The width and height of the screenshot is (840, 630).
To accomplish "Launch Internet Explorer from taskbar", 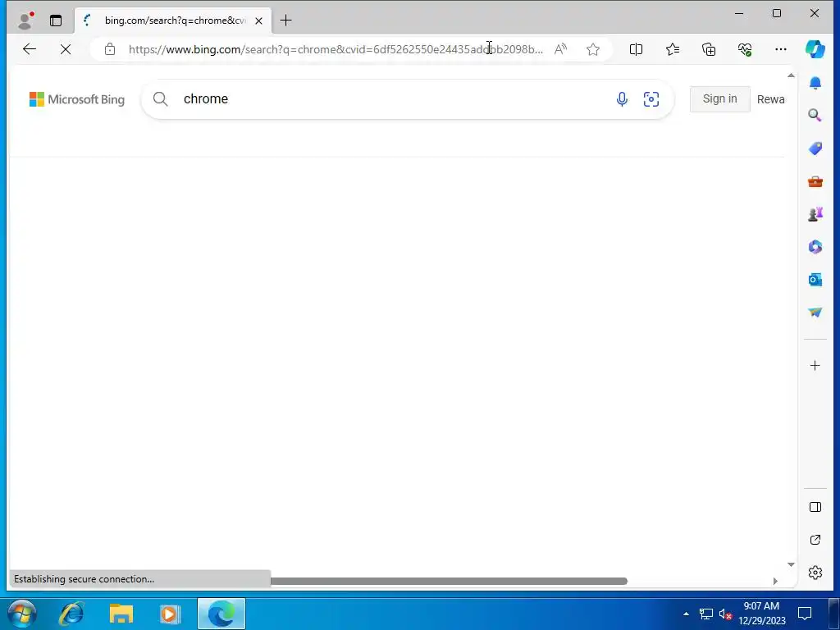I will click(x=71, y=614).
